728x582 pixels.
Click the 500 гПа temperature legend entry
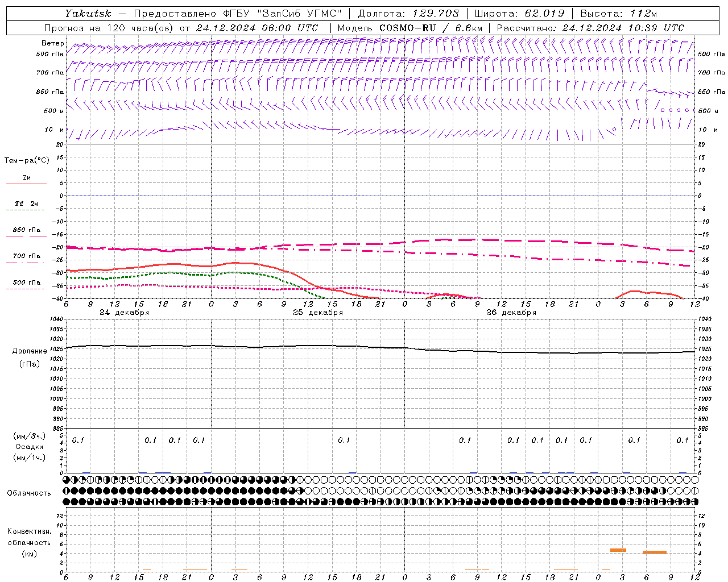[x=27, y=282]
